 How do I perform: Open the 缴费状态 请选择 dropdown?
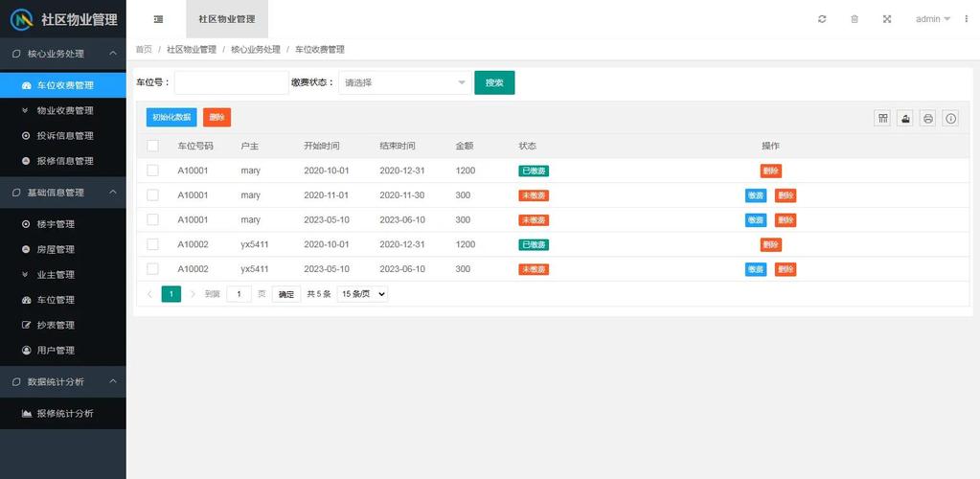click(405, 82)
